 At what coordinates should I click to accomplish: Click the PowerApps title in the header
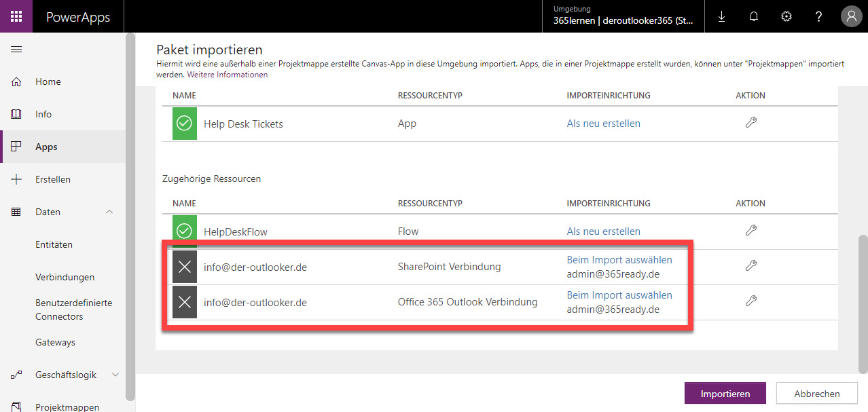tap(78, 17)
